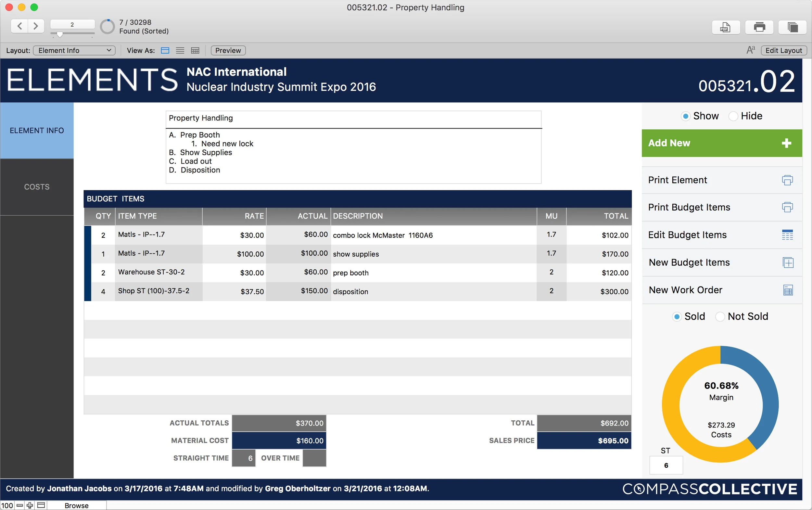The image size is (812, 510).
Task: Save the record as PDF
Action: click(x=726, y=27)
